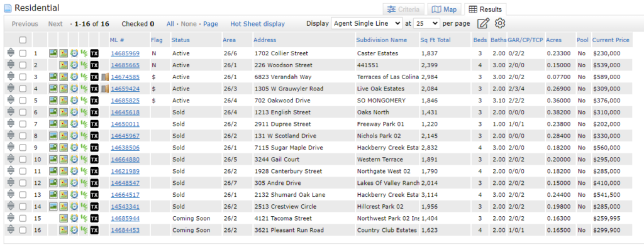Select checkbox for row 16 Pleasant Run Road

tap(23, 231)
